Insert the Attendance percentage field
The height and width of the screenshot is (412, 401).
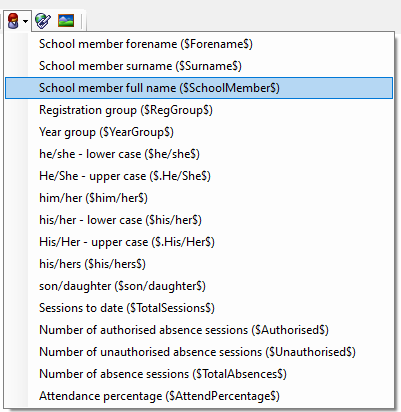[x=199, y=396]
